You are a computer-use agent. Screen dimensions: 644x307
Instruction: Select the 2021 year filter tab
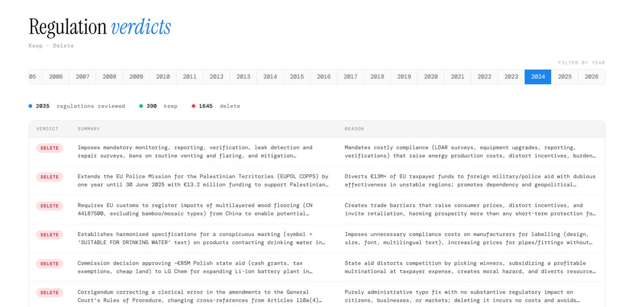(x=458, y=77)
